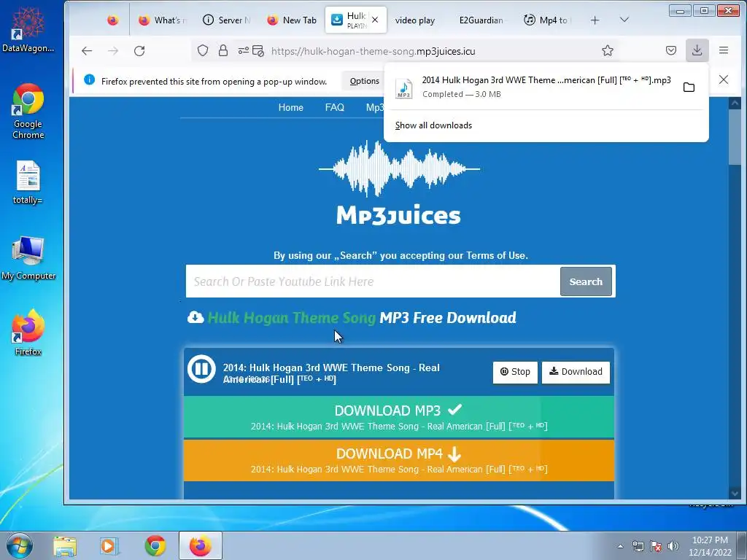Open the Firefox desktop shortcut

(28, 332)
